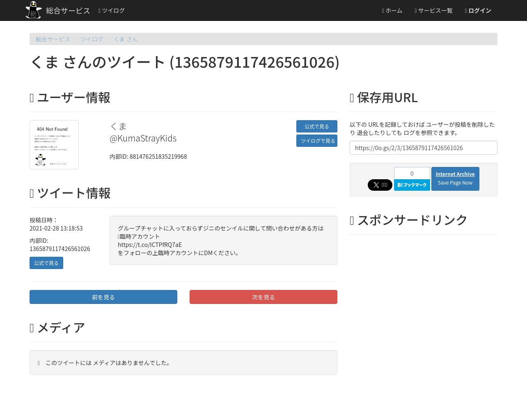Click 次を見る button
This screenshot has width=527, height=420.
[263, 297]
